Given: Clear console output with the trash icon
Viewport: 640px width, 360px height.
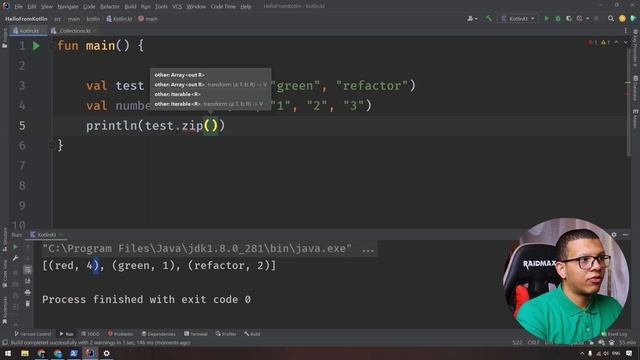Looking at the screenshot, I should coord(27,304).
